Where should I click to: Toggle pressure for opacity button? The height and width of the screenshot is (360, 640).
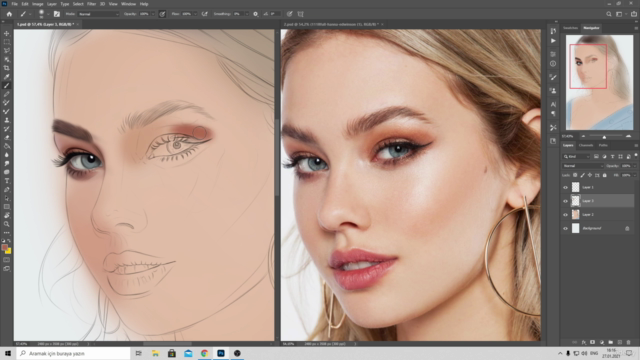[x=162, y=14]
